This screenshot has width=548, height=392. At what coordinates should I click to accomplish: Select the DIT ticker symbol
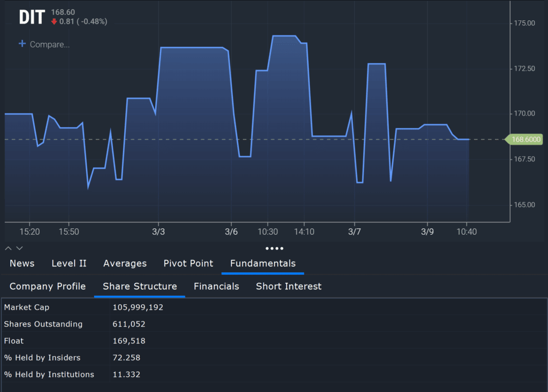coord(32,17)
